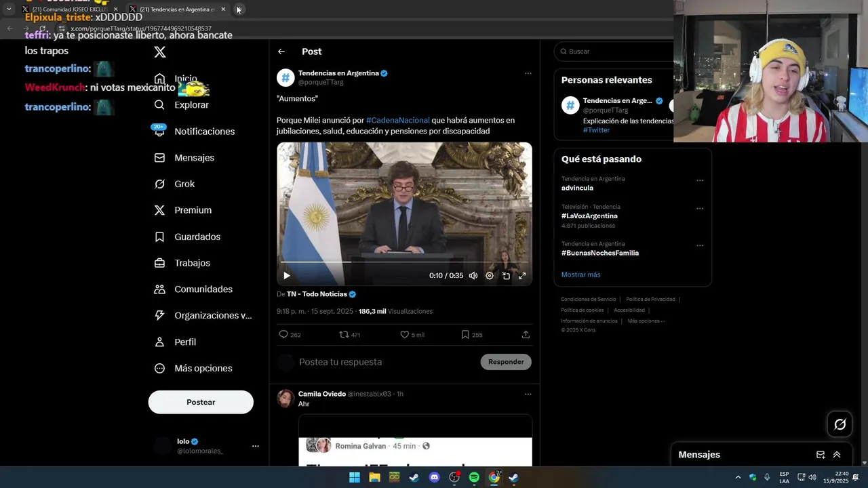Open Condiciones de Servicio link
The height and width of the screenshot is (488, 868).
pyautogui.click(x=589, y=300)
